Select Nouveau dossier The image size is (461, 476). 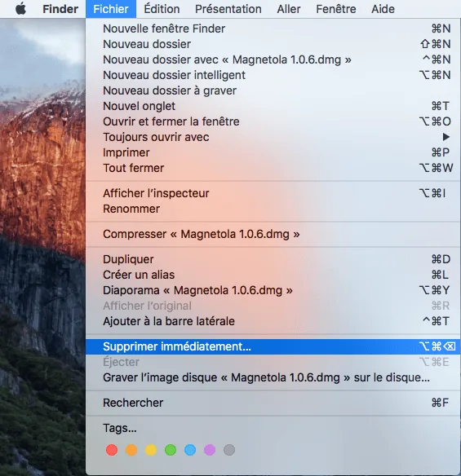[273, 44]
